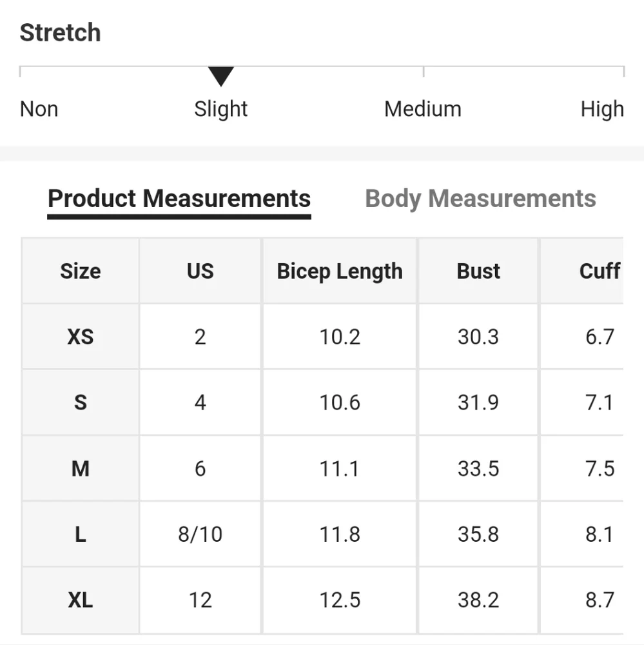Click the stretch slider triangle marker

(x=220, y=76)
